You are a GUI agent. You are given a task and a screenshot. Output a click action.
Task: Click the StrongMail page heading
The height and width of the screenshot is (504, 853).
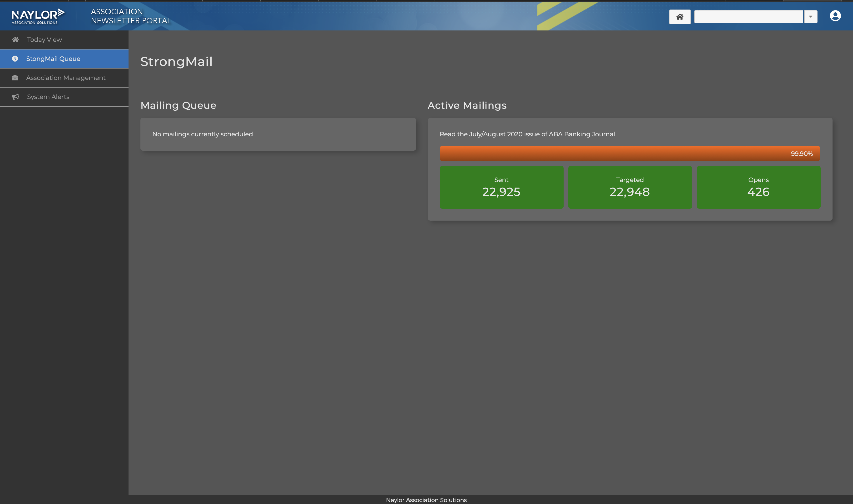pyautogui.click(x=176, y=61)
